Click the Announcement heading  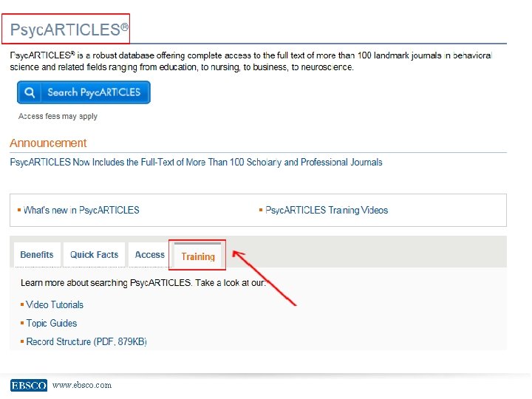48,143
